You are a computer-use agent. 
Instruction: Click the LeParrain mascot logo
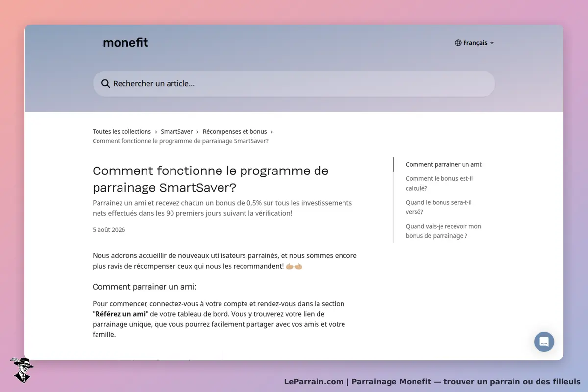click(x=22, y=370)
